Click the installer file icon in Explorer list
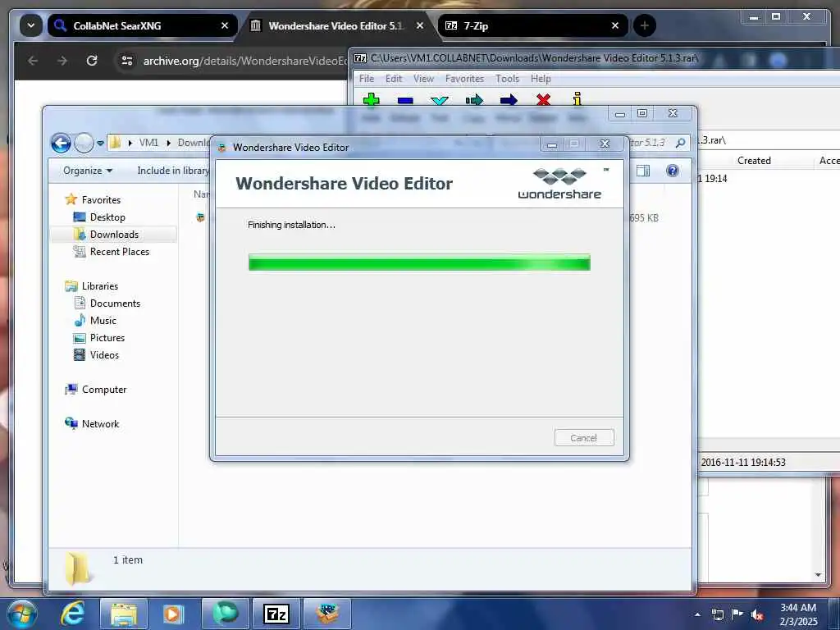 (200, 217)
